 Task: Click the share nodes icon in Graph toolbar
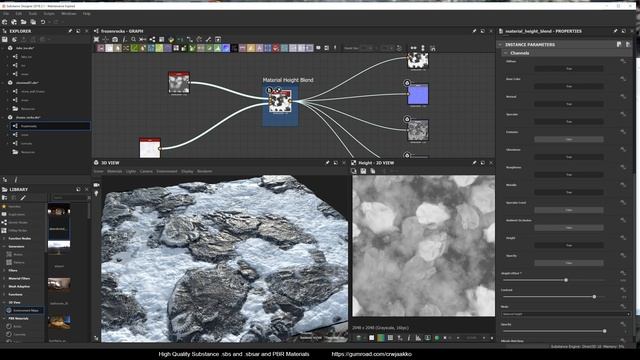(152, 39)
